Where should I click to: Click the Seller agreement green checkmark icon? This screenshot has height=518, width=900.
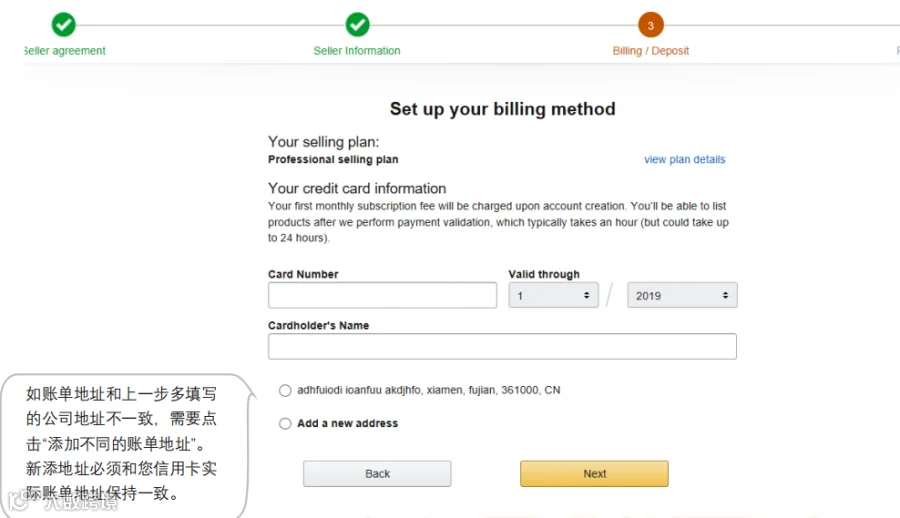[x=63, y=25]
